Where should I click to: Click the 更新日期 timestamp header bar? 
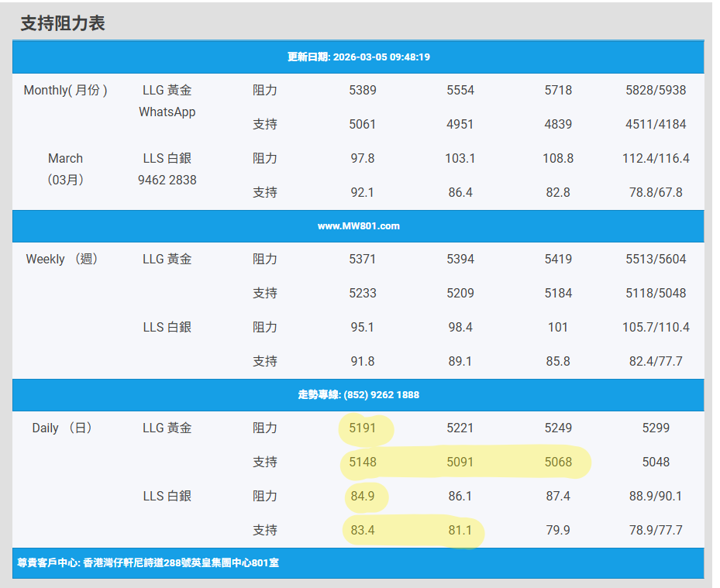pos(358,57)
